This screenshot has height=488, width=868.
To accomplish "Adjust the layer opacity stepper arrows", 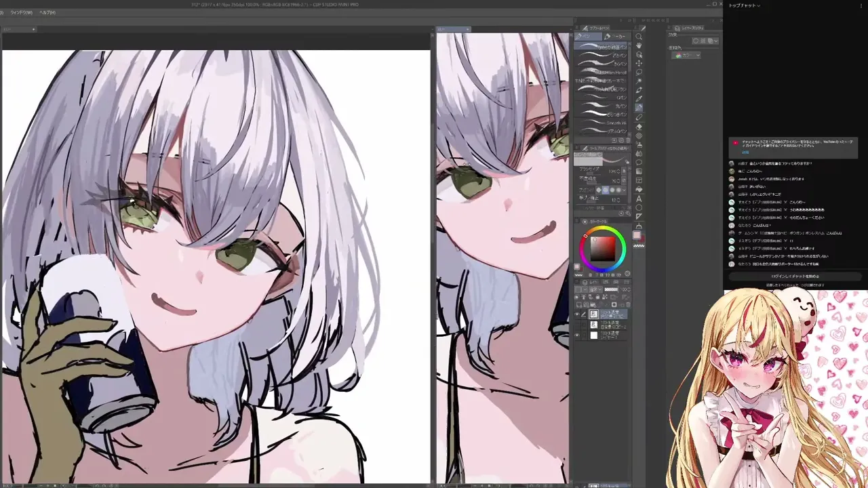I will click(629, 289).
